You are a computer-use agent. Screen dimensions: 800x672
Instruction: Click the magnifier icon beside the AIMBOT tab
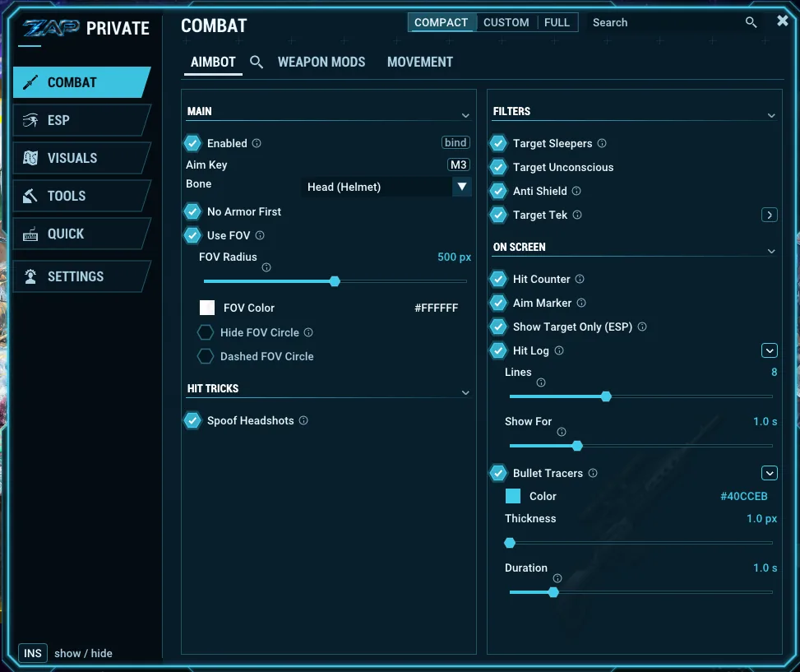pyautogui.click(x=257, y=63)
